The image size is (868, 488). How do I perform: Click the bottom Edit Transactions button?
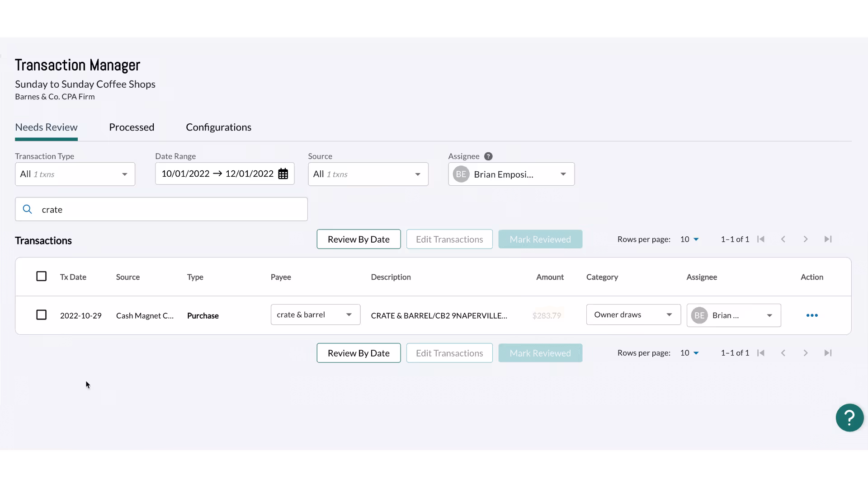(449, 353)
